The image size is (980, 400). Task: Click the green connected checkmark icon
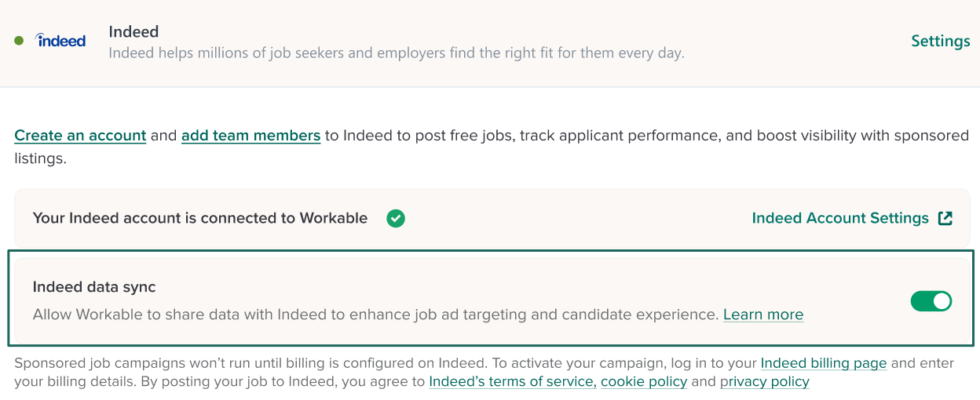tap(396, 219)
